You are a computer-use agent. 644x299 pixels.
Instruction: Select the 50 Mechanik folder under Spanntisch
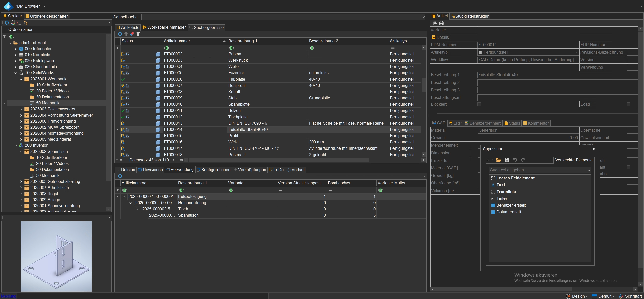48,176
